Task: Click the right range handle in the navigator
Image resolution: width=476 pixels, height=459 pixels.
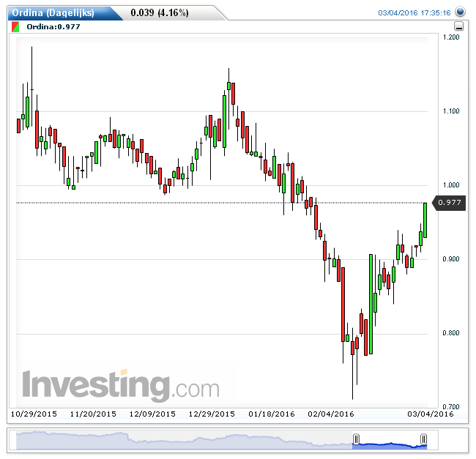Action: pos(423,439)
